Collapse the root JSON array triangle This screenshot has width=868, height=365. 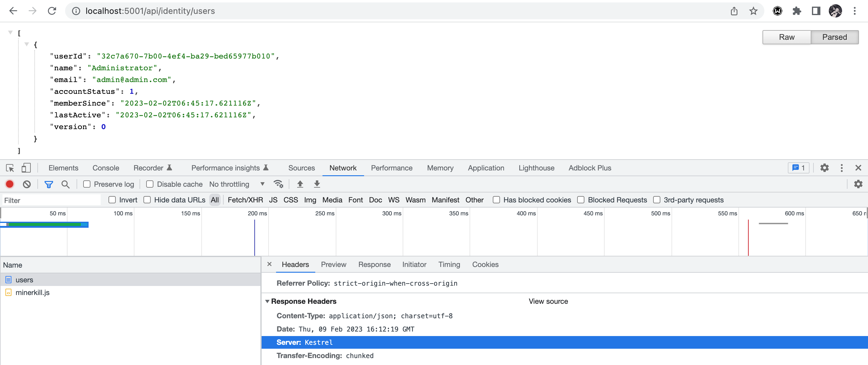pos(11,32)
